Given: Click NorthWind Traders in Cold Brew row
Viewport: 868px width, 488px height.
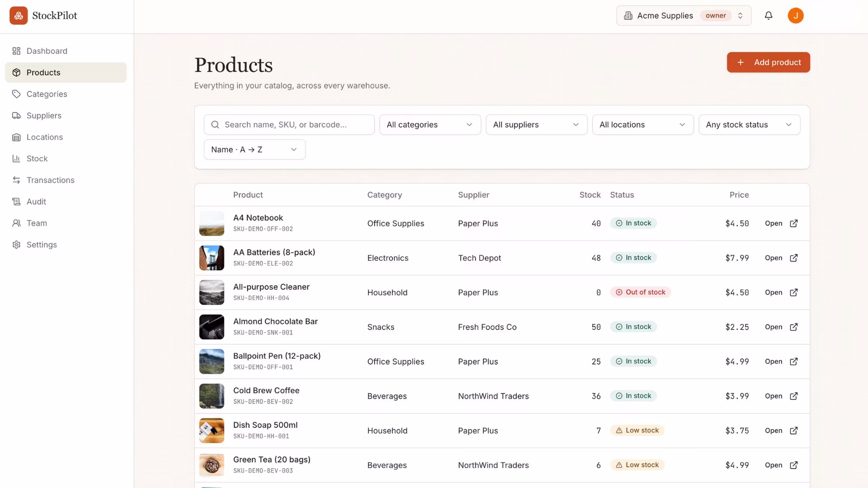Looking at the screenshot, I should pyautogui.click(x=493, y=396).
